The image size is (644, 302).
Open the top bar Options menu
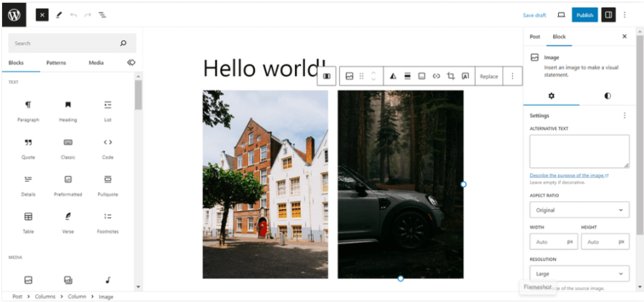pos(625,15)
